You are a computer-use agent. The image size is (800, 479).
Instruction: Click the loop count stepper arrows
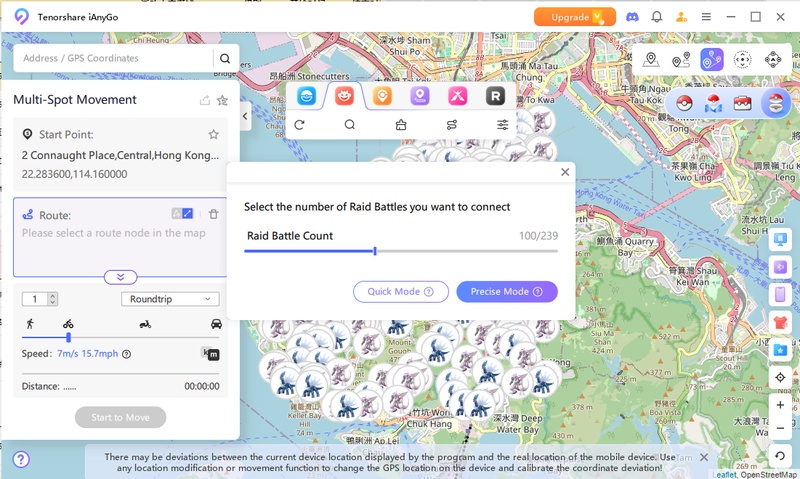pyautogui.click(x=53, y=299)
